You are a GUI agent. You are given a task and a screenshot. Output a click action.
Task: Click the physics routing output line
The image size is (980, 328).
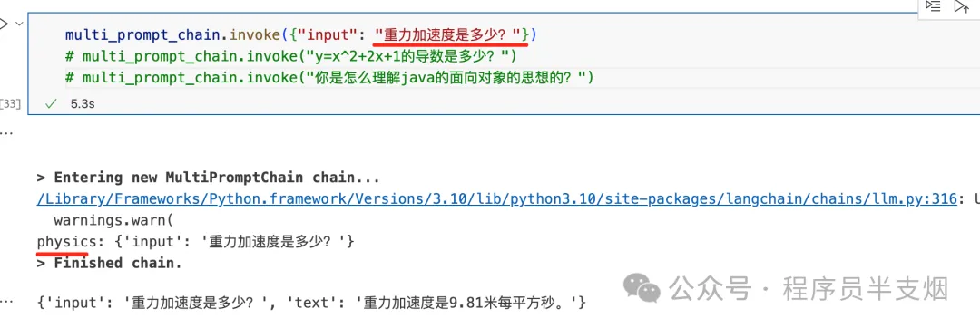coord(196,241)
